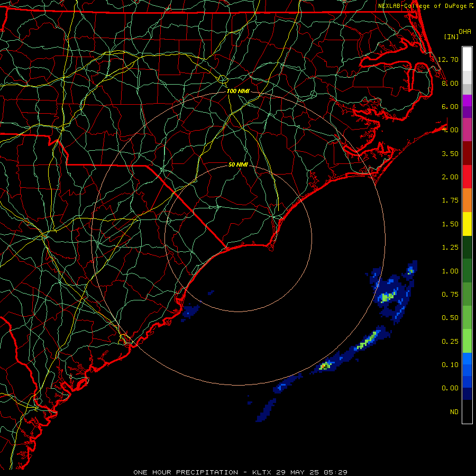Pick the bright red legend swatch
This screenshot has width=476, height=476.
(x=467, y=177)
